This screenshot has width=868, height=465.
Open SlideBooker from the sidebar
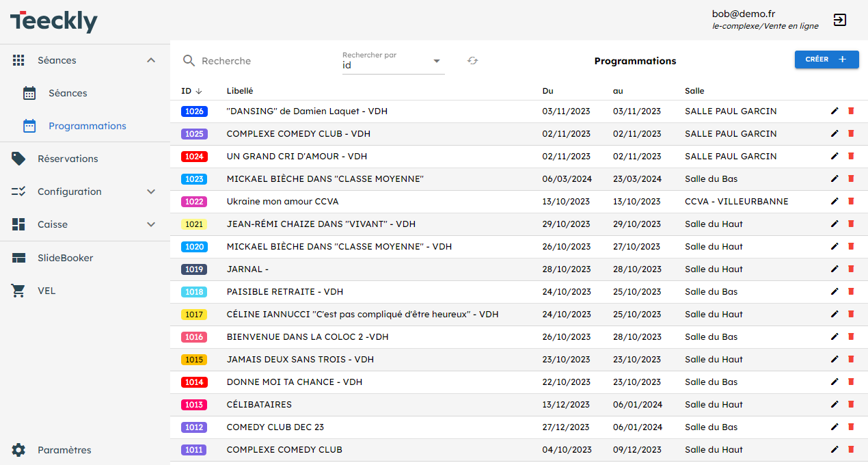65,258
